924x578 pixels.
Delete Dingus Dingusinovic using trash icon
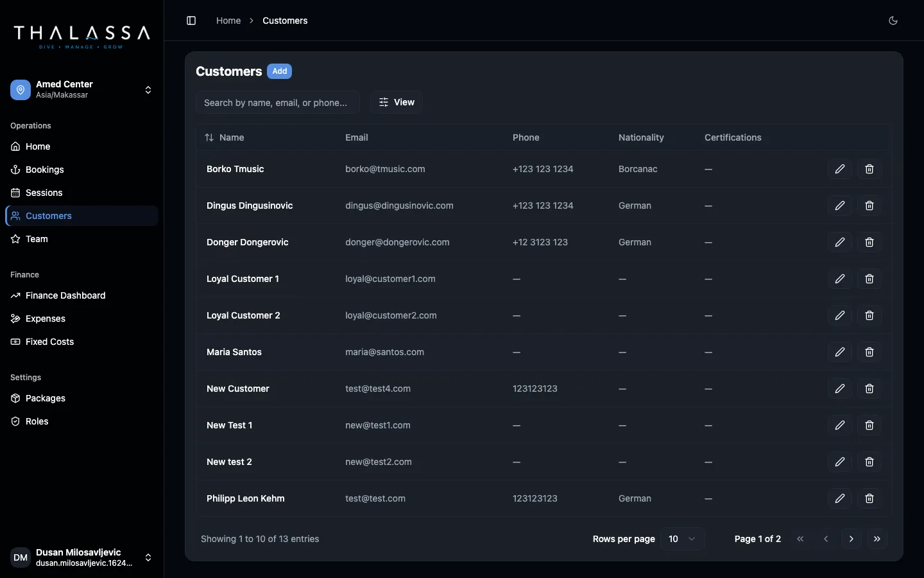pyautogui.click(x=869, y=206)
